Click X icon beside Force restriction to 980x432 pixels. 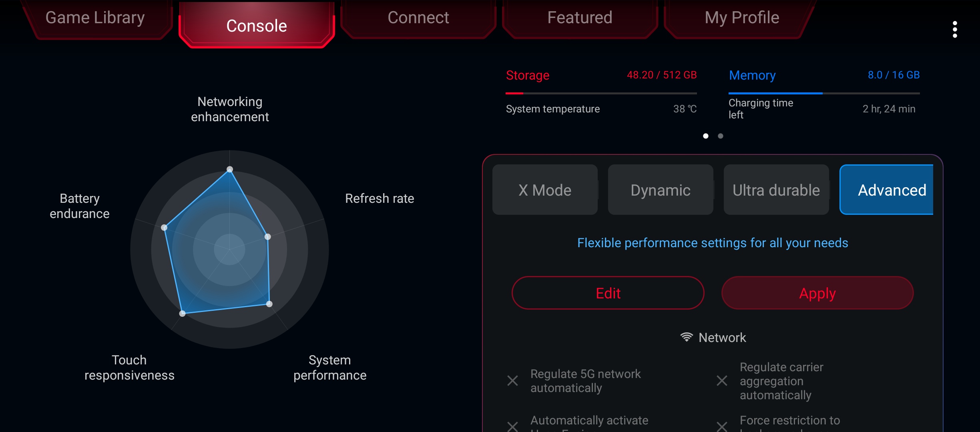point(722,426)
